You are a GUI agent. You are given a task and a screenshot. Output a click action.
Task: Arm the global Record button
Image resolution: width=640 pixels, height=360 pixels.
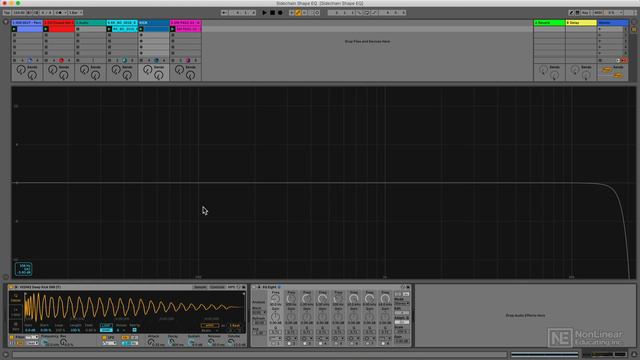[x=280, y=13]
